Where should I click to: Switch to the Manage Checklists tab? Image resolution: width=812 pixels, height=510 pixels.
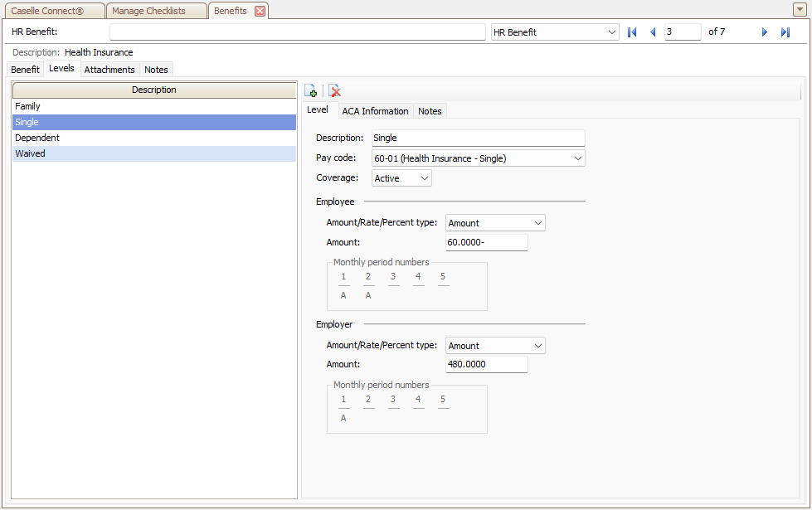click(149, 11)
